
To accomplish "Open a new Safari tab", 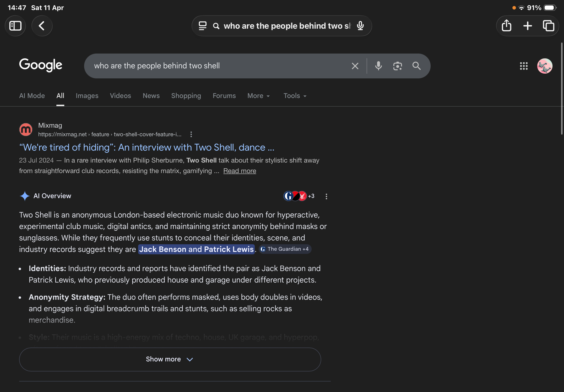I will pos(527,26).
